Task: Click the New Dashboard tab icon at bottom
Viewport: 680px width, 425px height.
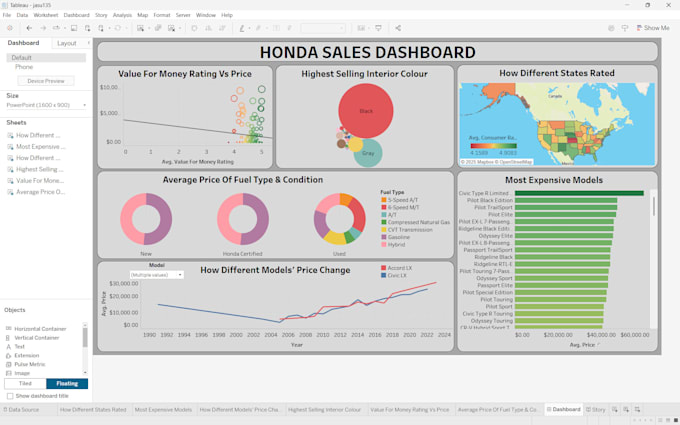Action: (626, 409)
